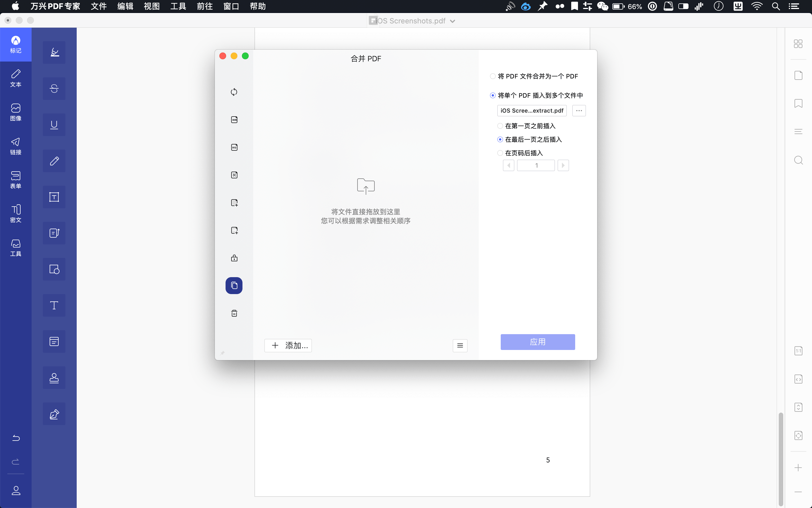Select the OCR tool in dialog sidebar

pyautogui.click(x=234, y=120)
